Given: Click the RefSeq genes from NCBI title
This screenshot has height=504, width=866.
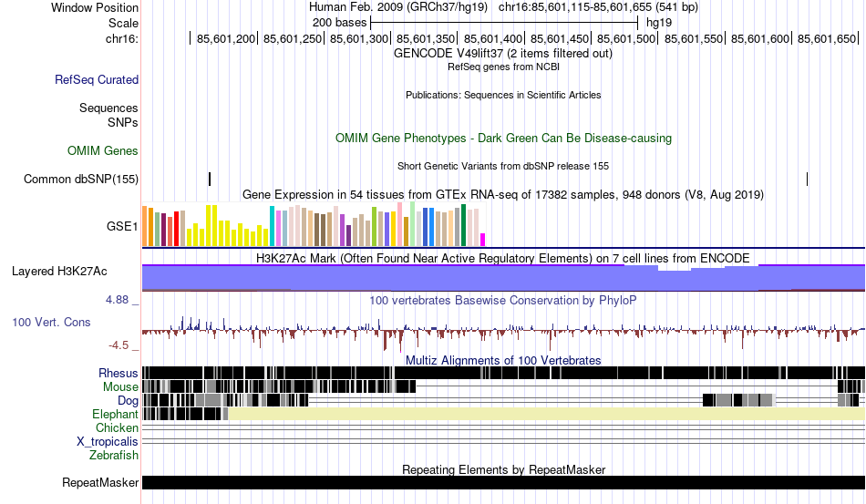Looking at the screenshot, I should 503,67.
